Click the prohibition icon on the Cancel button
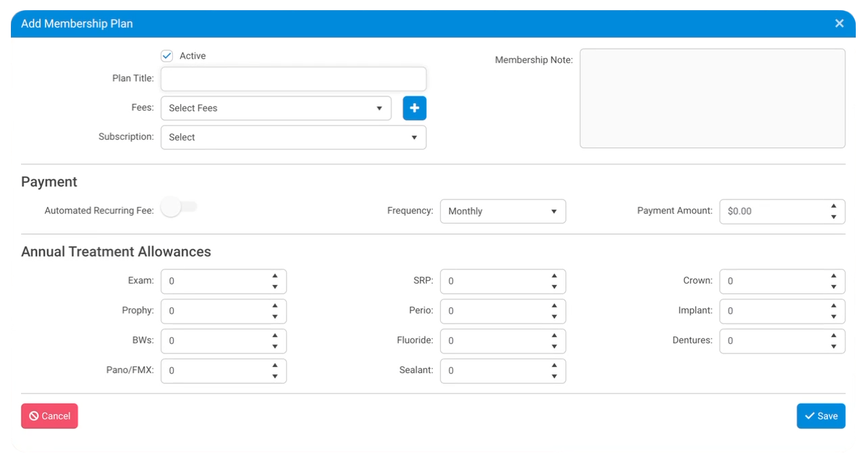868x462 pixels. [x=34, y=416]
